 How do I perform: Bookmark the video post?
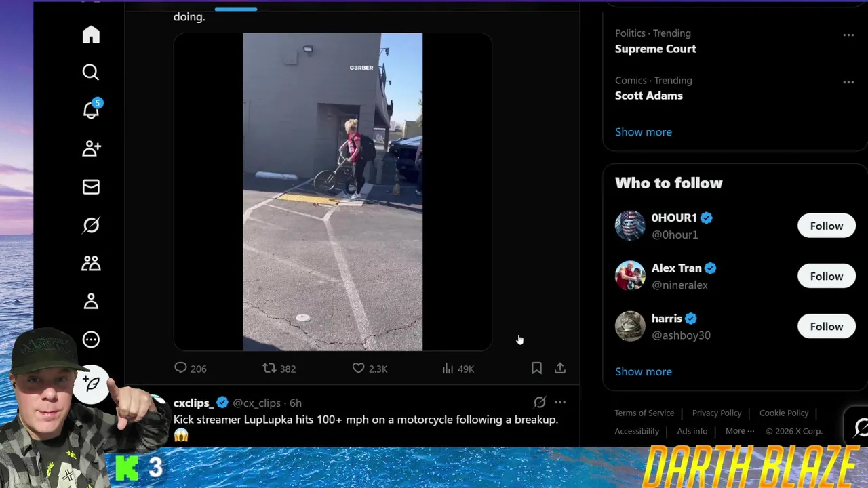click(536, 368)
